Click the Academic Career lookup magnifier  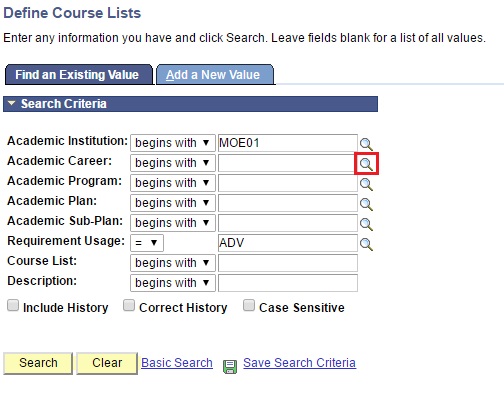tap(366, 164)
